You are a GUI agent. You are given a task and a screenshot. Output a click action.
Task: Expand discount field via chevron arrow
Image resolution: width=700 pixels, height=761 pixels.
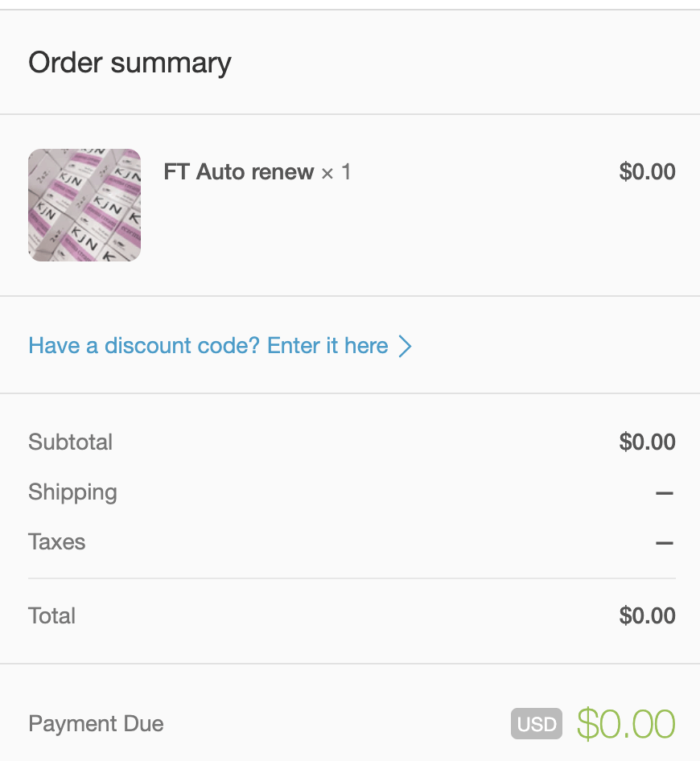[406, 347]
